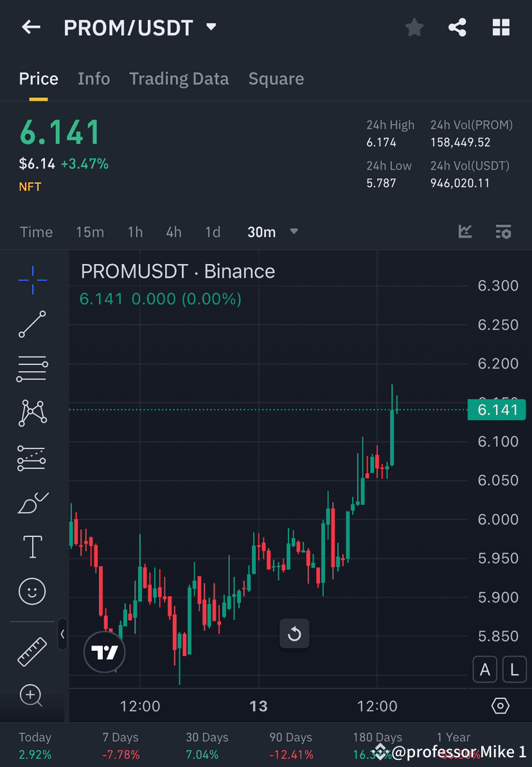Select the measure ruler tool
The width and height of the screenshot is (532, 767).
[32, 651]
